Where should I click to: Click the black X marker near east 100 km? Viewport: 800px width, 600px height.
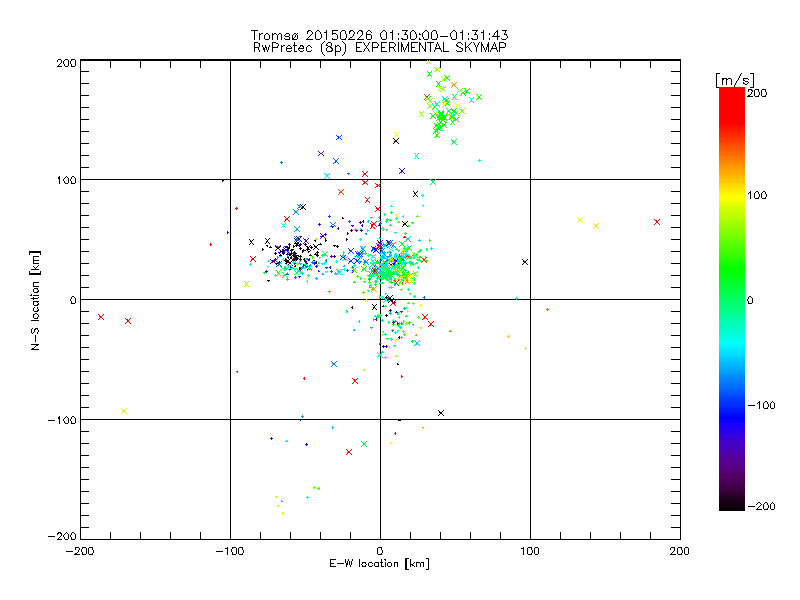pos(525,262)
